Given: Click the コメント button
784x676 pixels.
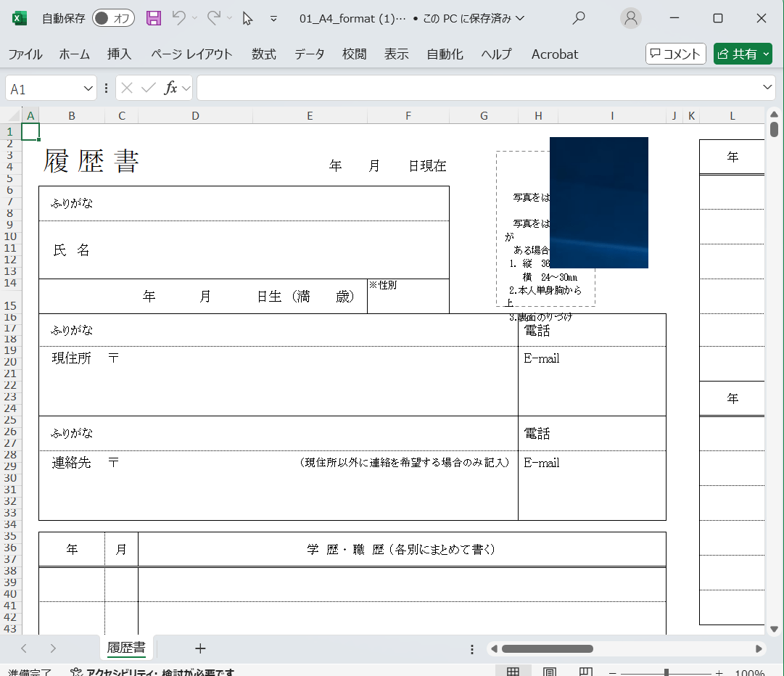Looking at the screenshot, I should tap(675, 54).
